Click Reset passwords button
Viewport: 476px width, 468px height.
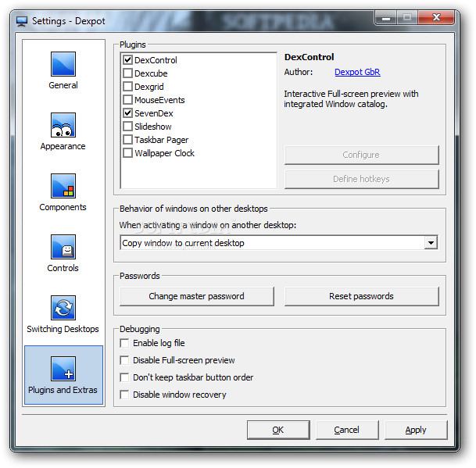362,296
